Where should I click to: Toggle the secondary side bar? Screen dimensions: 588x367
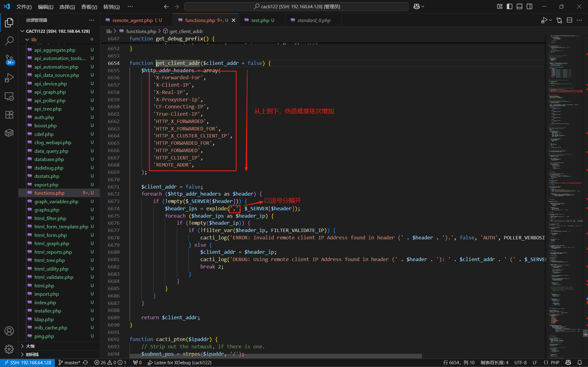click(x=530, y=6)
